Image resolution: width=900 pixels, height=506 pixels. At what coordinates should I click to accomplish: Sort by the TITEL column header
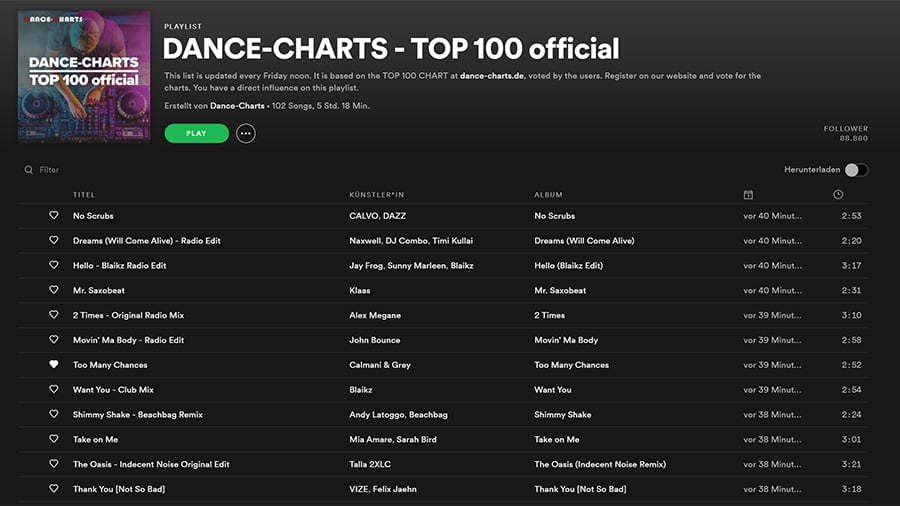point(84,195)
